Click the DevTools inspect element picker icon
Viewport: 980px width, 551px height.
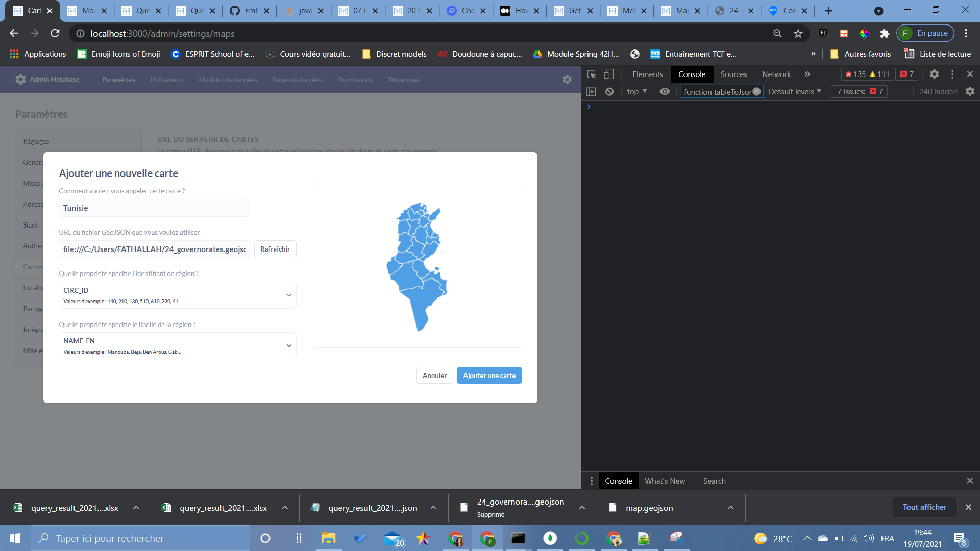click(592, 74)
